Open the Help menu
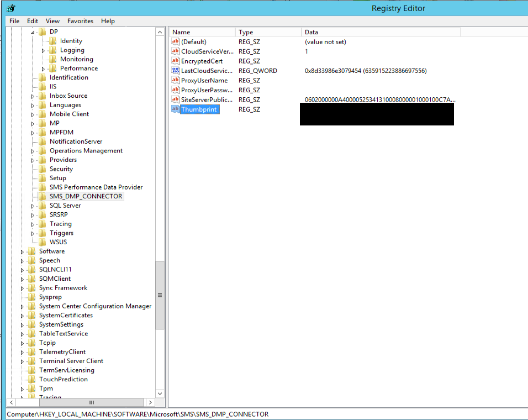This screenshot has width=528, height=420. (108, 21)
